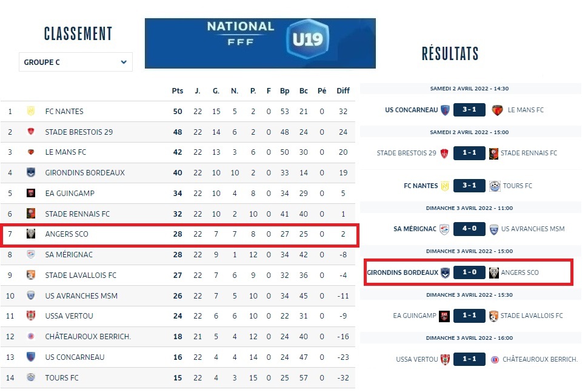Open the Girondins Bordeaux 1-0 score
This screenshot has height=392, width=588.
(469, 272)
